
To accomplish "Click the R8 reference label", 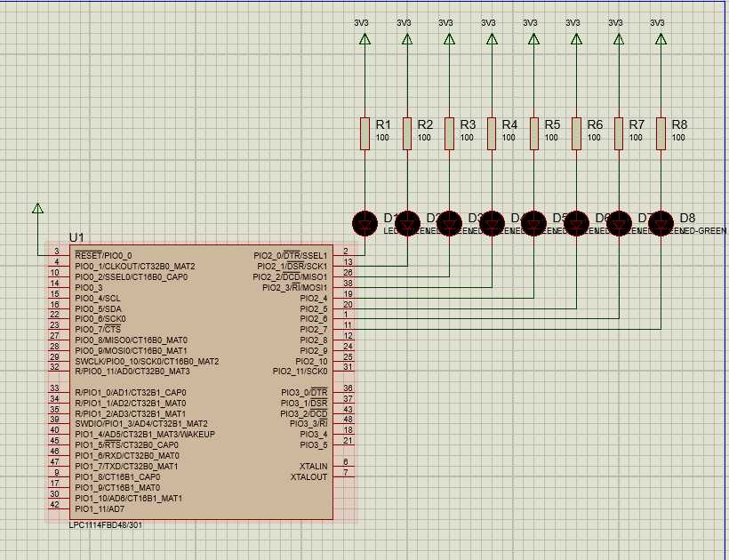I will pos(679,124).
